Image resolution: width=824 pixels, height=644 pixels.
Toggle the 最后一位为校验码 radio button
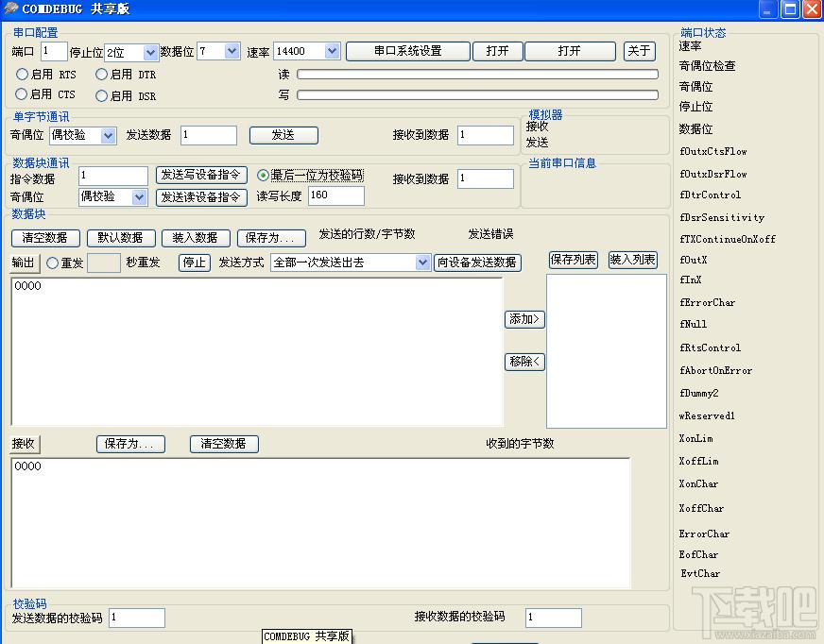click(x=264, y=176)
